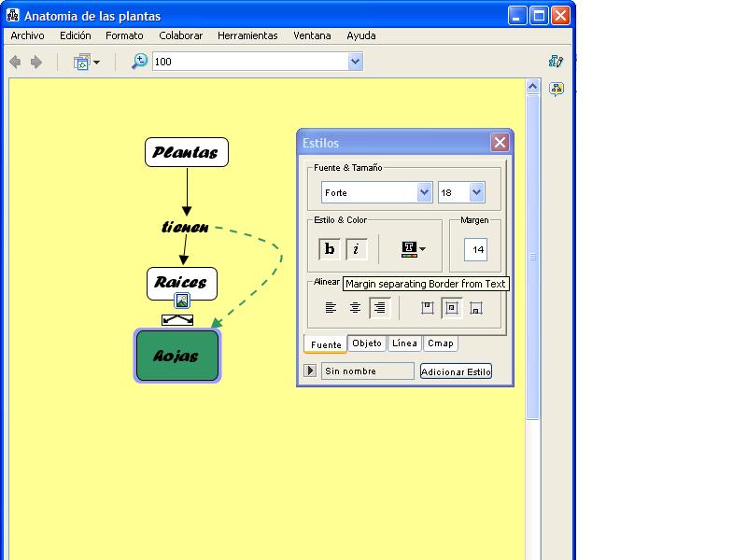Set vertical alignment to bottom

click(x=475, y=307)
